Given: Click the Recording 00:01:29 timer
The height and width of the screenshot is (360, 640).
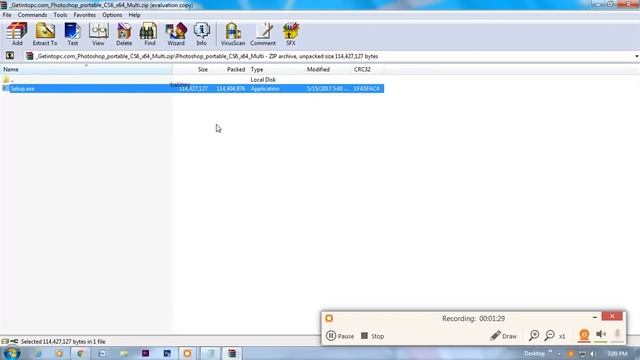Looking at the screenshot, I should pyautogui.click(x=473, y=318).
